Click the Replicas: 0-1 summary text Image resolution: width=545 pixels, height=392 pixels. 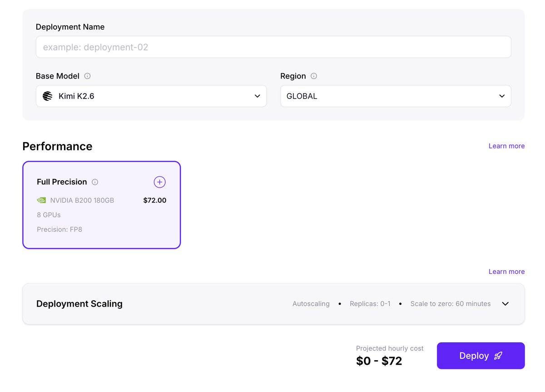(x=370, y=304)
